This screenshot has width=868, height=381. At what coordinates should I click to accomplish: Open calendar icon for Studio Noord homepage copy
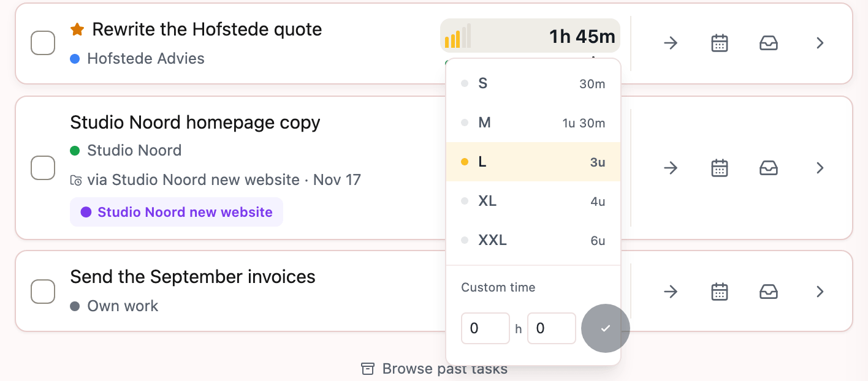point(720,168)
